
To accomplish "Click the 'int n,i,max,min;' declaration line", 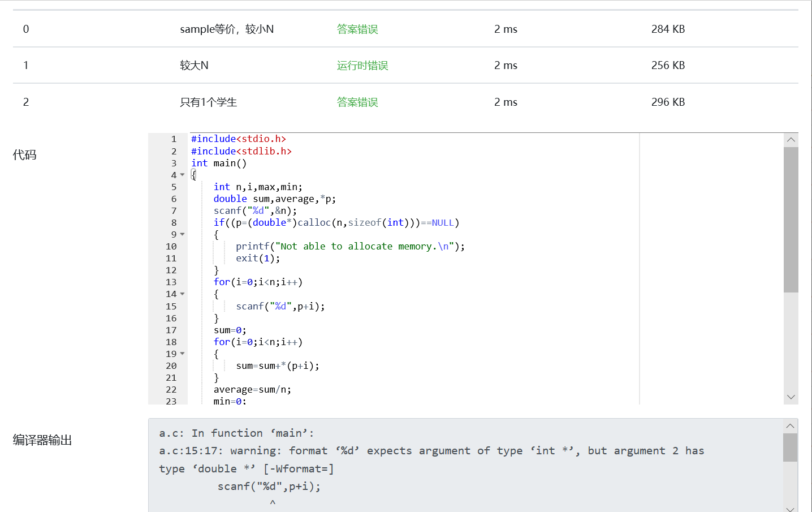I will pos(258,187).
